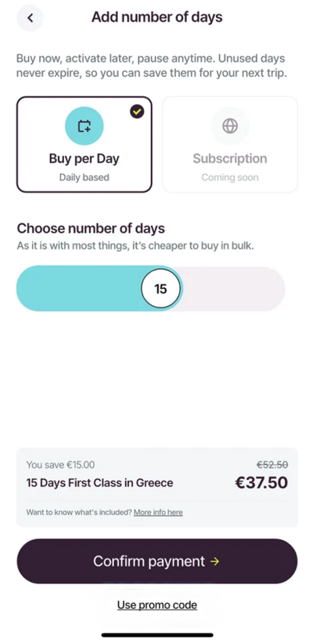This screenshot has height=644, width=314.
Task: Tap the back arrow button
Action: 30,18
